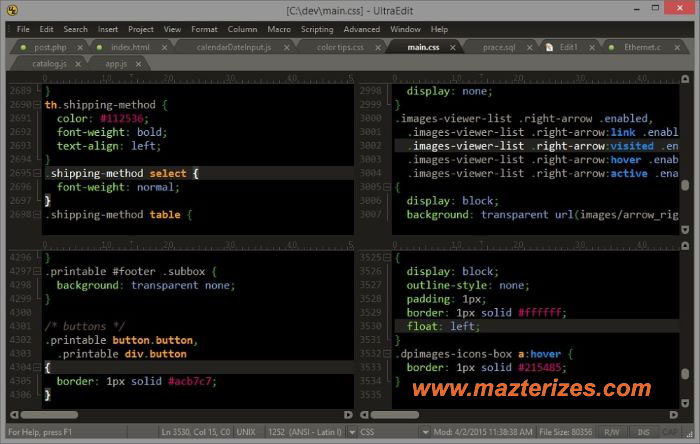
Task: Open the Format menu
Action: [x=204, y=29]
